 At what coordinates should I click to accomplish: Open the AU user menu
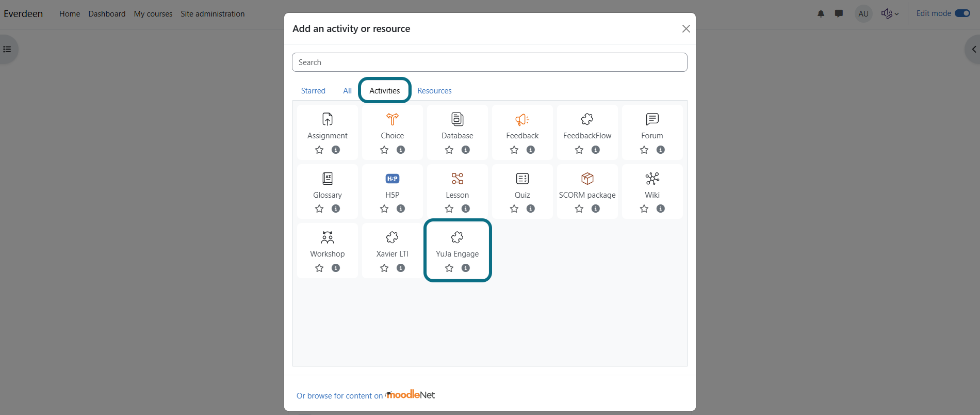pos(863,14)
